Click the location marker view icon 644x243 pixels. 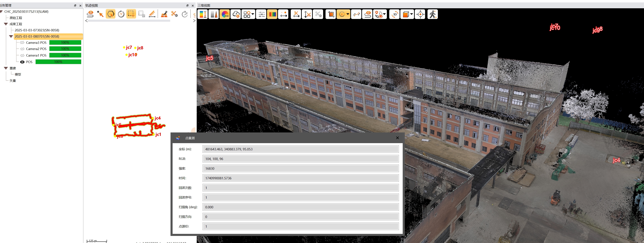379,14
